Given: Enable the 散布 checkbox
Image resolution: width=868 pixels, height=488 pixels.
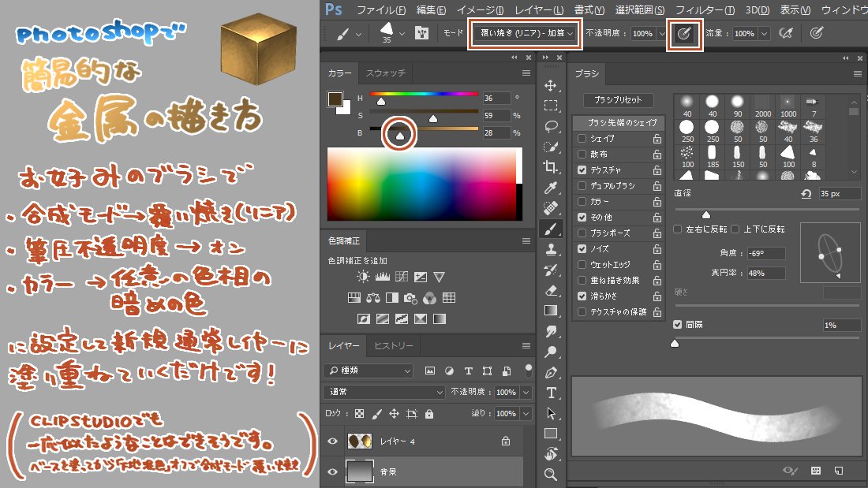Looking at the screenshot, I should coord(582,154).
